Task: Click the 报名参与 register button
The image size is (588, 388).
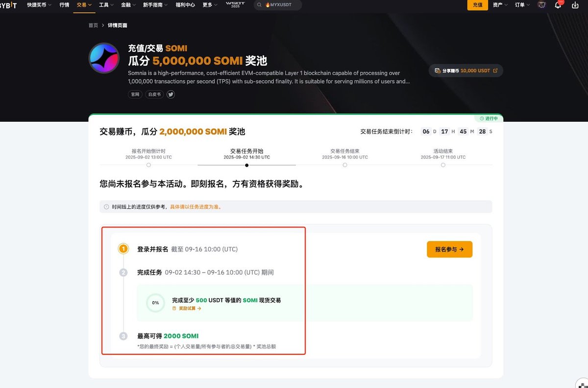Action: (x=449, y=249)
